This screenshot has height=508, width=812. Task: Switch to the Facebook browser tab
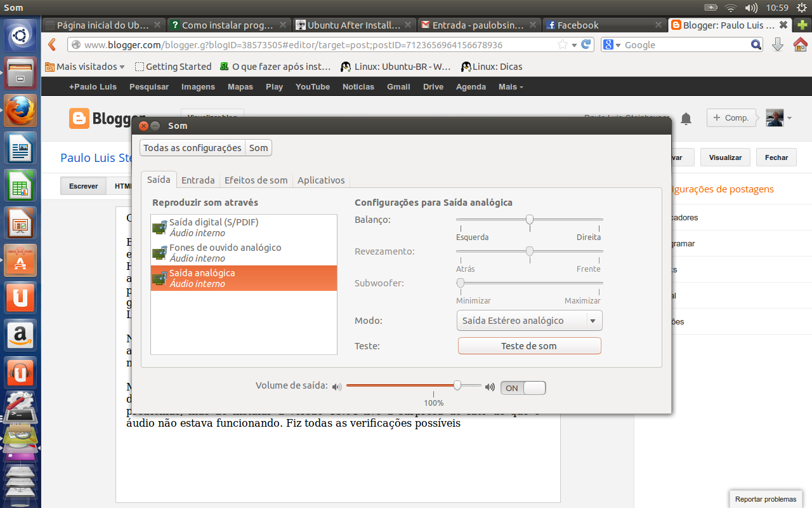coord(605,25)
